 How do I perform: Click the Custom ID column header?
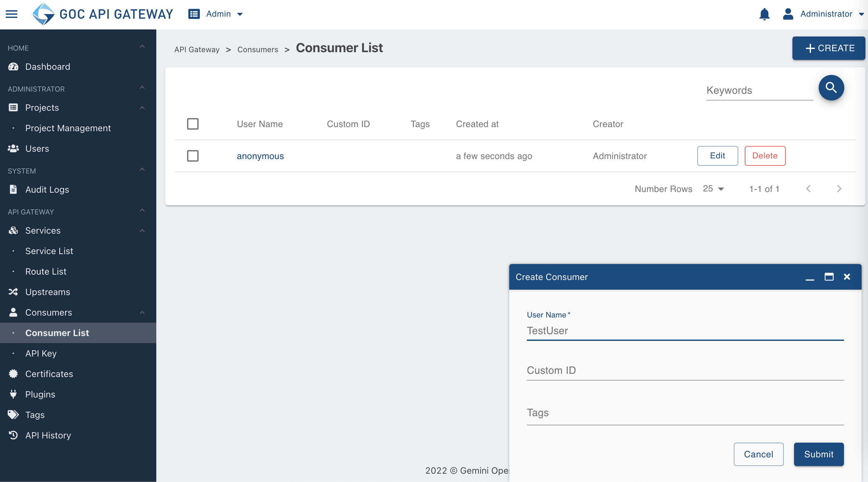(x=348, y=124)
